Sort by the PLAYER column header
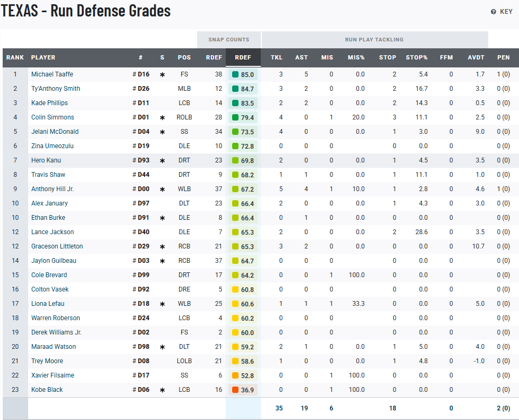This screenshot has height=420, width=519. [x=43, y=57]
